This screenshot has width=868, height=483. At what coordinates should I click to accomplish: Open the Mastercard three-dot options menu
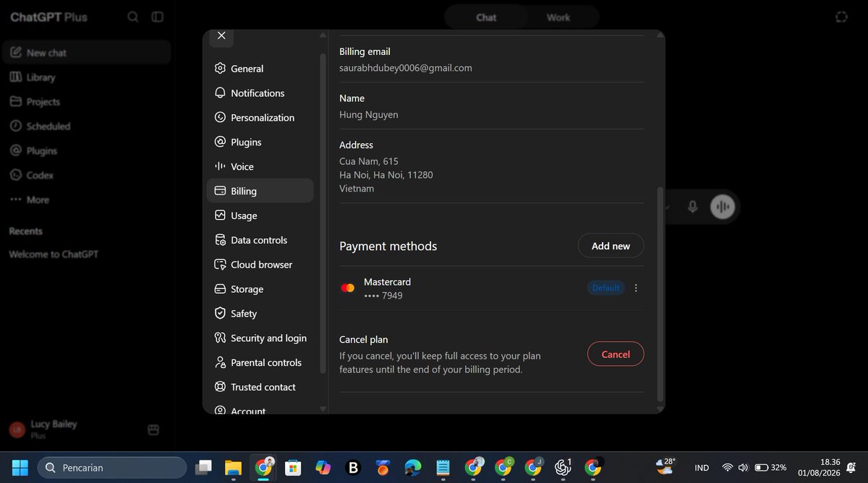pyautogui.click(x=636, y=288)
